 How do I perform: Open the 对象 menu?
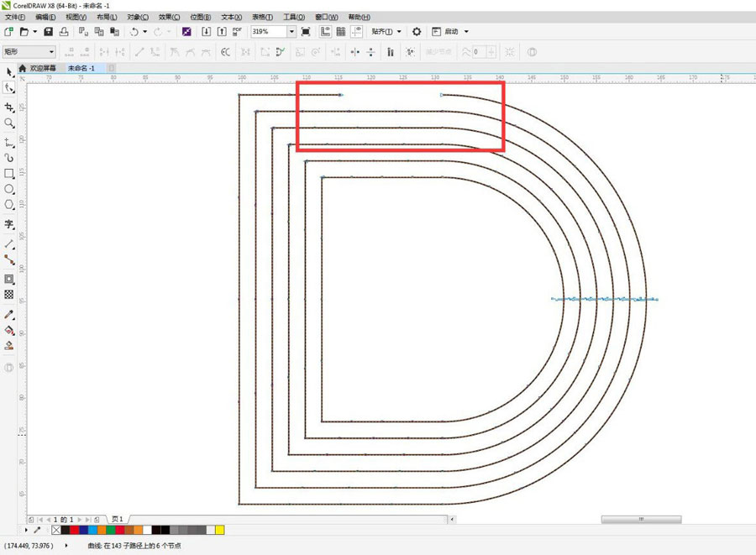pos(135,16)
